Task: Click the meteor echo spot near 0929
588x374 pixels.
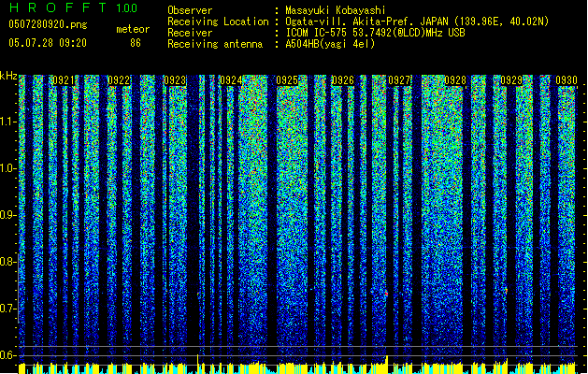Action: pyautogui.click(x=506, y=290)
